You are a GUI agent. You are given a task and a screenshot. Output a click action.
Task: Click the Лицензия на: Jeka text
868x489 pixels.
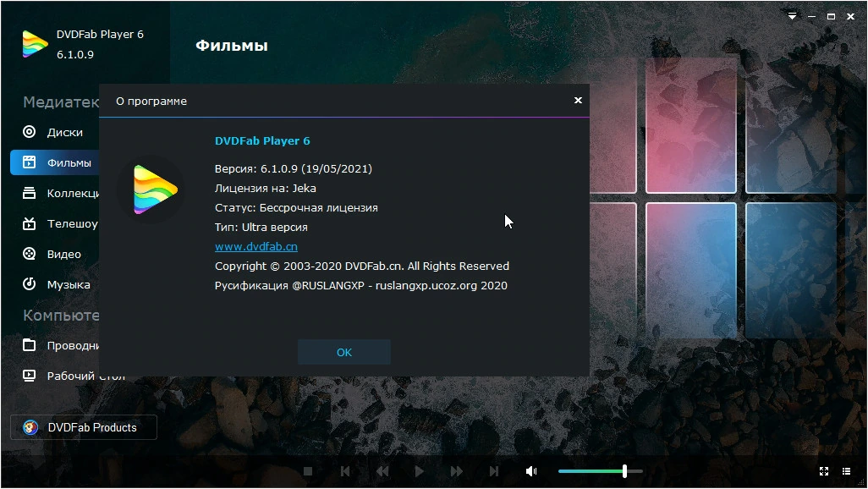pos(266,189)
